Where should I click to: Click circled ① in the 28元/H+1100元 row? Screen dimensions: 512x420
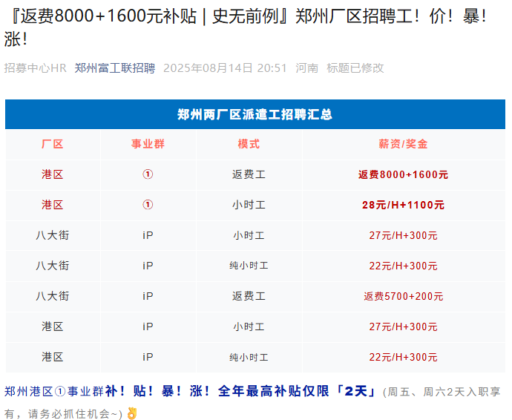[x=148, y=205]
